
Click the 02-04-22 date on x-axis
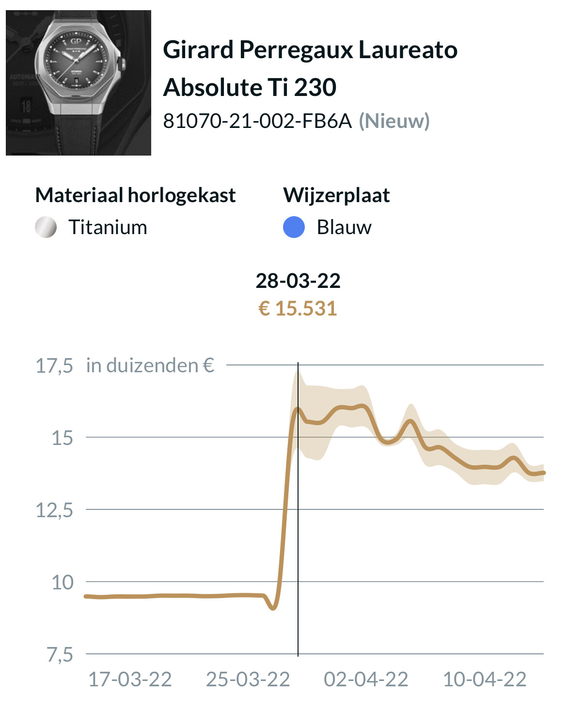[x=366, y=680]
